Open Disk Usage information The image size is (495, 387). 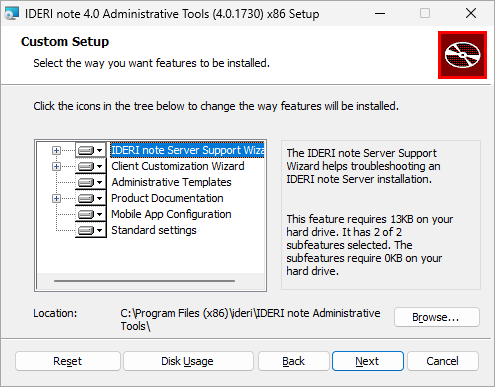188,361
